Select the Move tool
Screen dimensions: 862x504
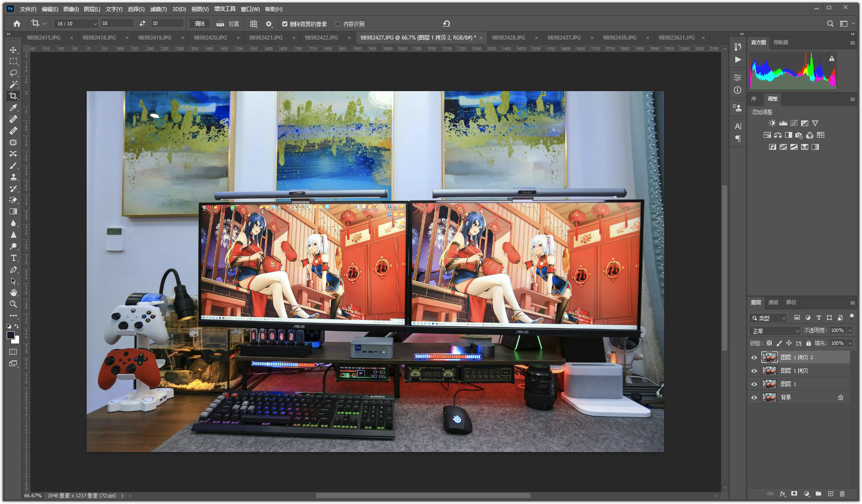pyautogui.click(x=13, y=50)
